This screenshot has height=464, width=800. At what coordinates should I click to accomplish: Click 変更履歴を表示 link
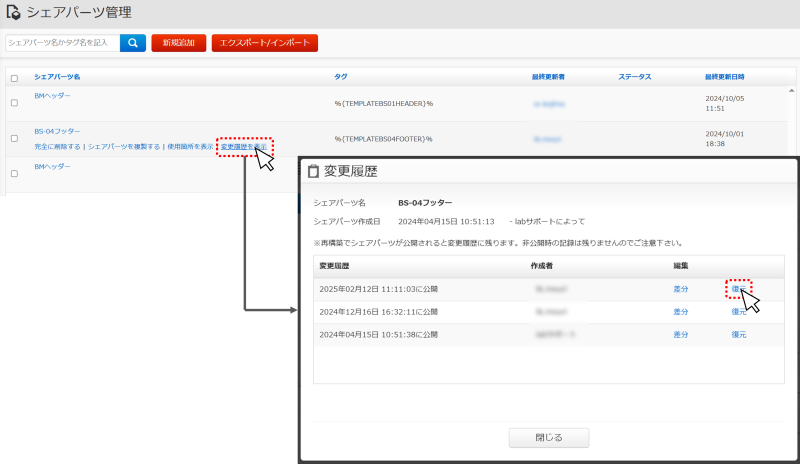point(243,146)
